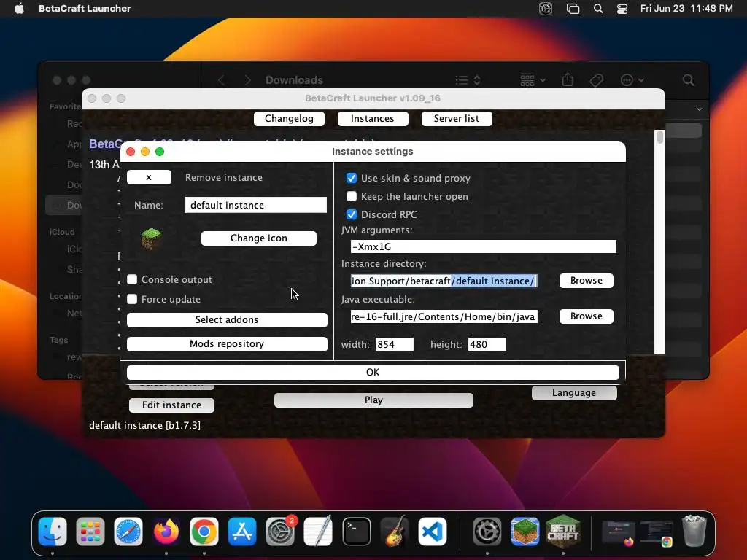The image size is (747, 560).
Task: Open Launchpad in the Dock
Action: (90, 532)
